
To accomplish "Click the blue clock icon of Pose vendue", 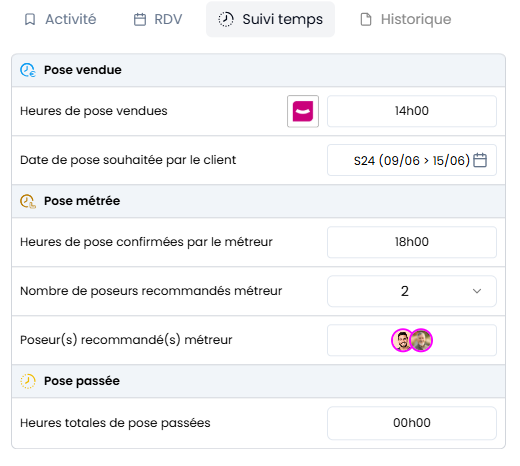I will tap(28, 70).
